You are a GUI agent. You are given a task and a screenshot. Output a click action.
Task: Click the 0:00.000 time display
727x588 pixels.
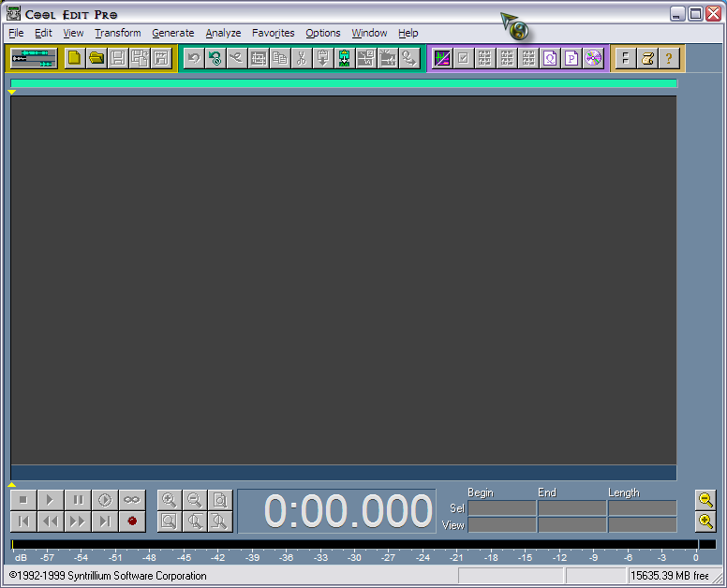[337, 511]
